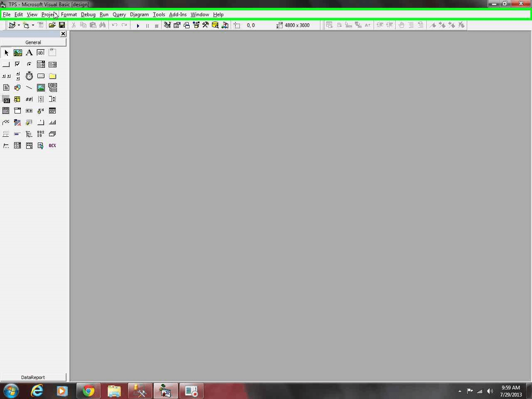Screen dimensions: 532x399
Task: Open the File menu
Action: pos(7,15)
